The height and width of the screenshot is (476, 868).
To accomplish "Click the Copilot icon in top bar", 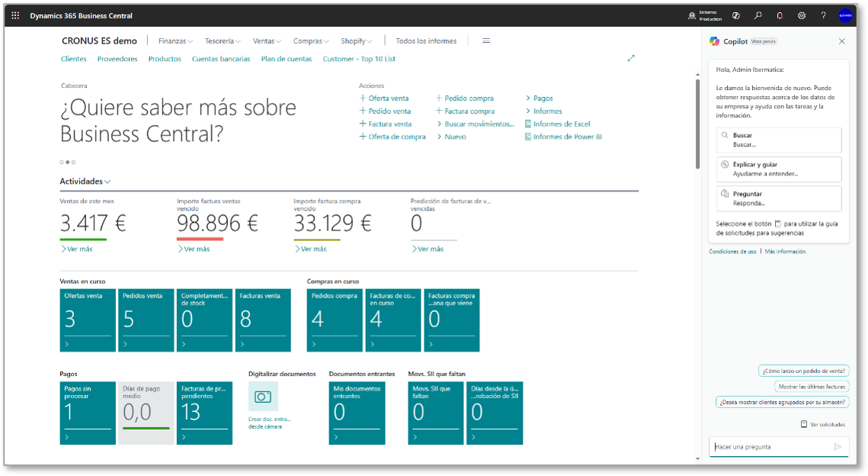I will [736, 15].
